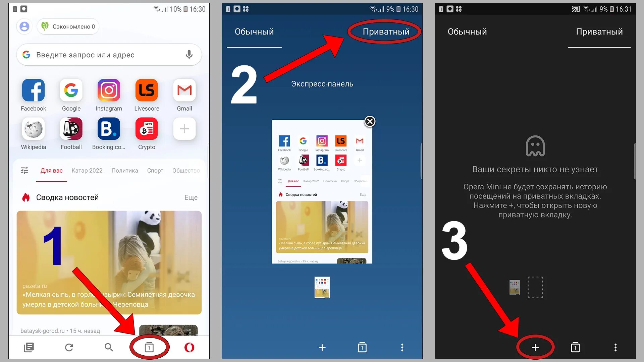The width and height of the screenshot is (644, 362).
Task: Tap the ghost icon in private mode
Action: tap(534, 146)
